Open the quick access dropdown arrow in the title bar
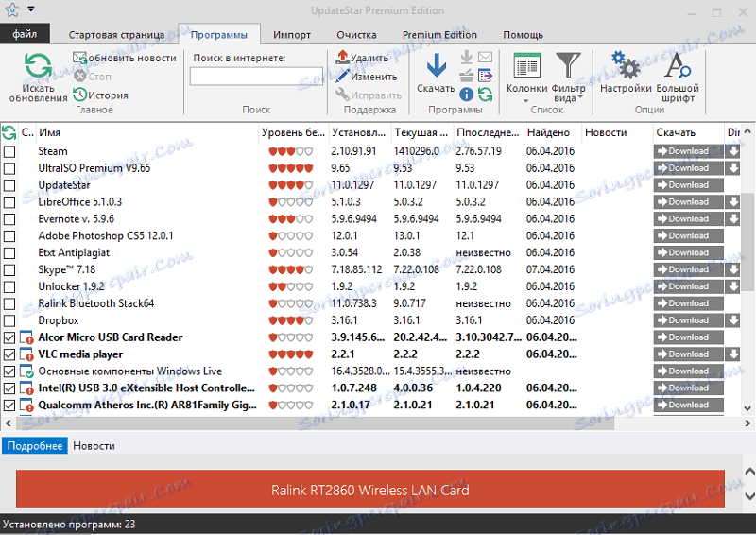 click(x=31, y=9)
